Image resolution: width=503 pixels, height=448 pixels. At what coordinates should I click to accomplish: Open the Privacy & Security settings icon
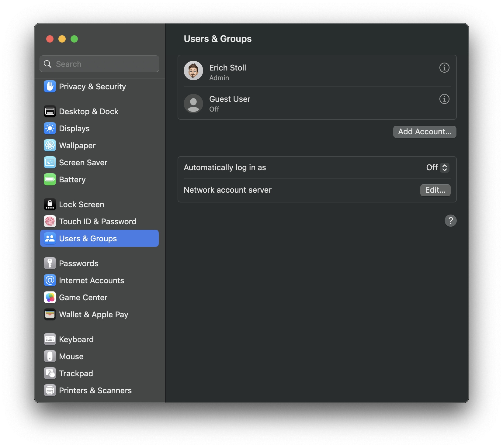click(x=50, y=87)
